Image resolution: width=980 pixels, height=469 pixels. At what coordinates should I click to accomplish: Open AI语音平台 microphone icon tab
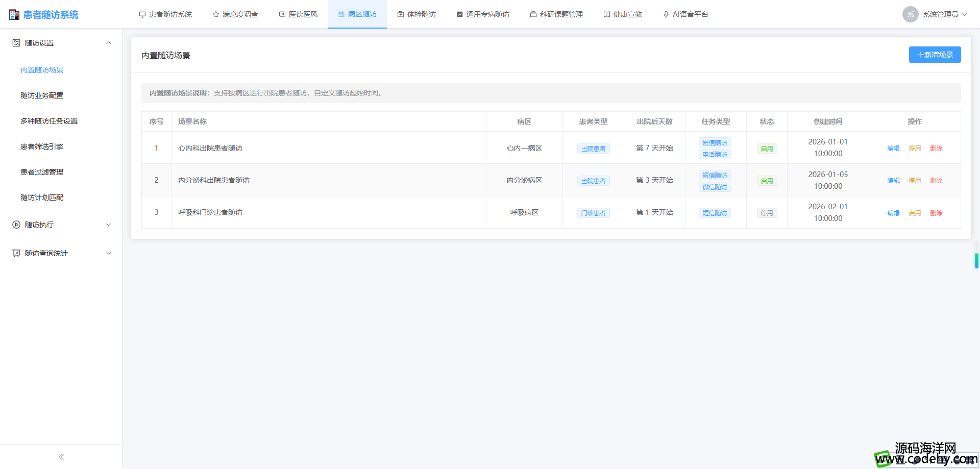(x=666, y=14)
